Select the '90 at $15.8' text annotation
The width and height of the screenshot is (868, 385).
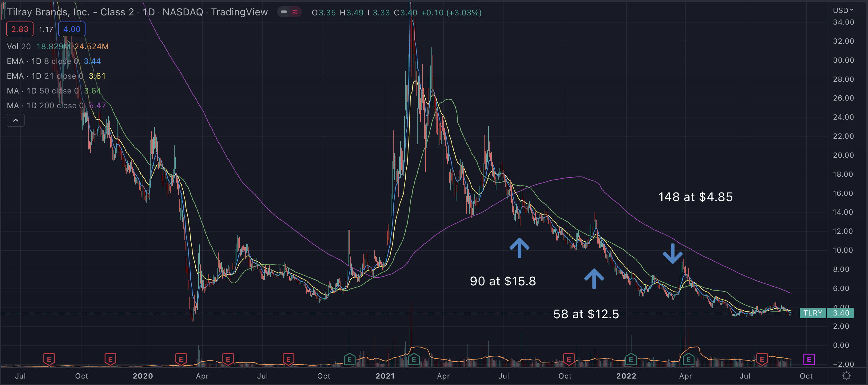(x=503, y=281)
